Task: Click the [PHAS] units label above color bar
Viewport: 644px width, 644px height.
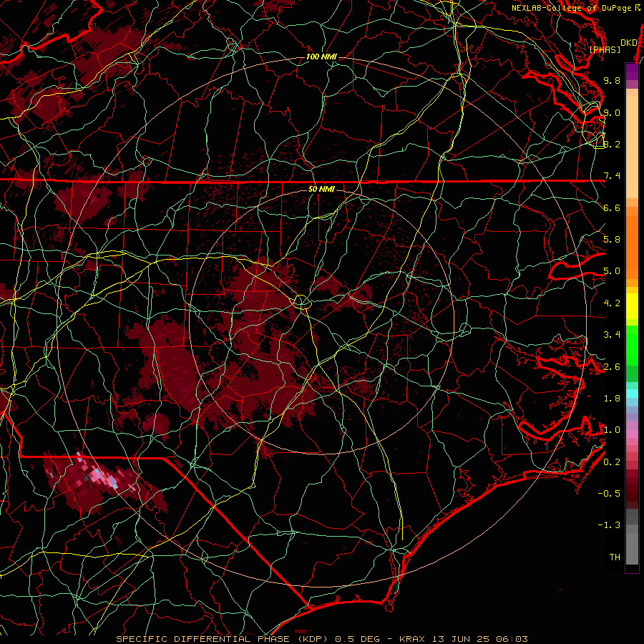Action: coord(605,49)
